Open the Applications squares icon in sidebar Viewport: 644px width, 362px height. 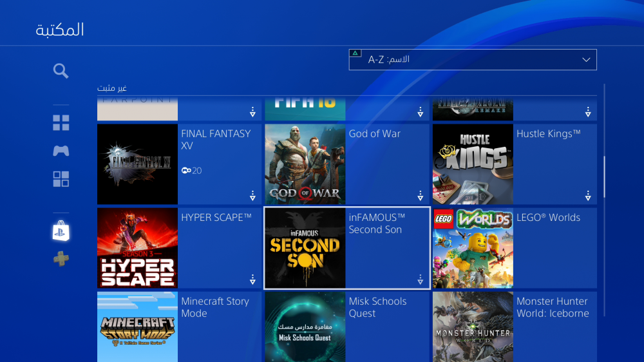[x=61, y=179]
